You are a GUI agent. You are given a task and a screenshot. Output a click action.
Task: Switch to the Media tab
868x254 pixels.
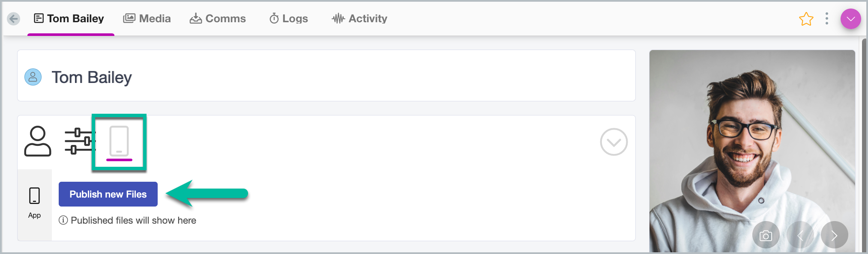click(x=147, y=19)
